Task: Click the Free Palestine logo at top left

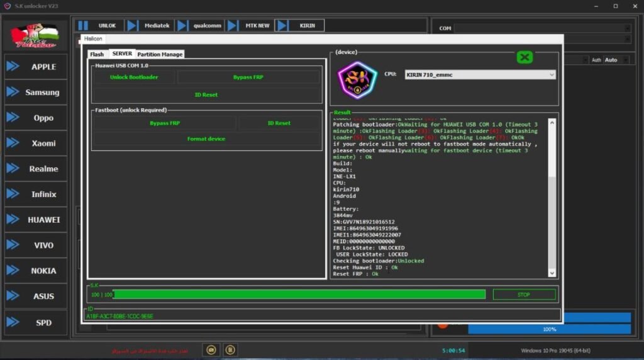Action: [x=36, y=36]
